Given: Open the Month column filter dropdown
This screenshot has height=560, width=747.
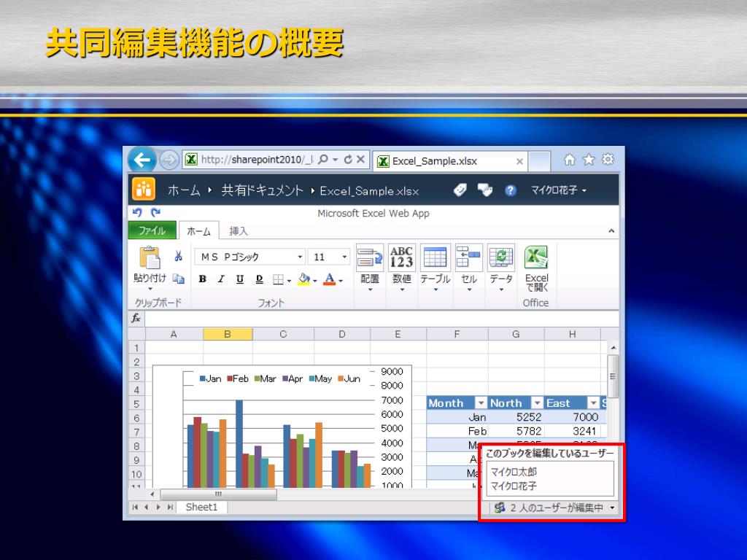Looking at the screenshot, I should (481, 403).
